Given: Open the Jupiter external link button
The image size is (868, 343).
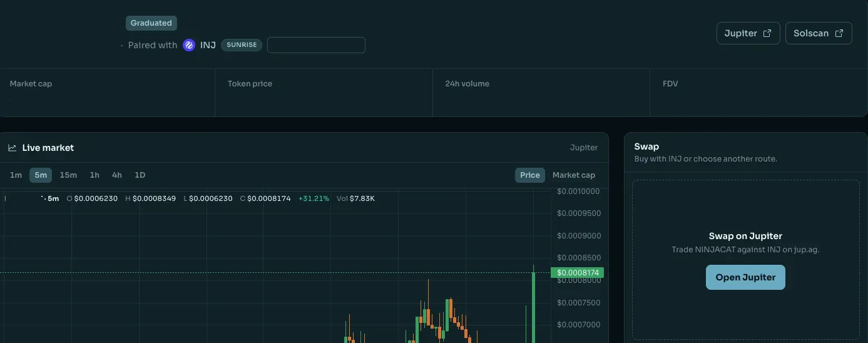Looking at the screenshot, I should (x=748, y=33).
